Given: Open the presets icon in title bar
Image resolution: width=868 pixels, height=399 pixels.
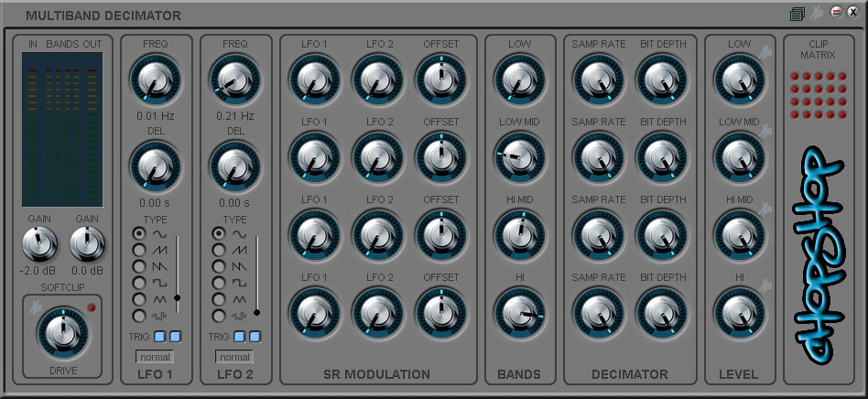Looking at the screenshot, I should [797, 14].
